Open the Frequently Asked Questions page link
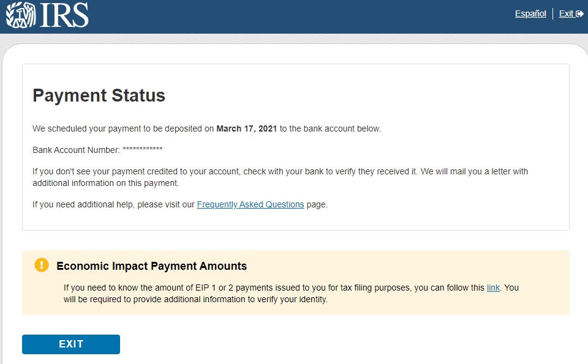This screenshot has width=588, height=364. pyautogui.click(x=250, y=204)
